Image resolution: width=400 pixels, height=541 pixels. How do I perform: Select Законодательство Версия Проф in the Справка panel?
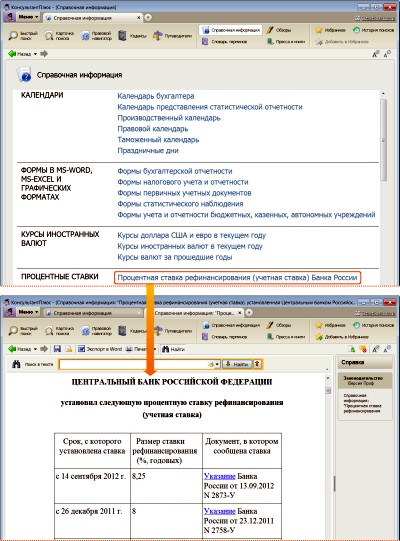[365, 380]
